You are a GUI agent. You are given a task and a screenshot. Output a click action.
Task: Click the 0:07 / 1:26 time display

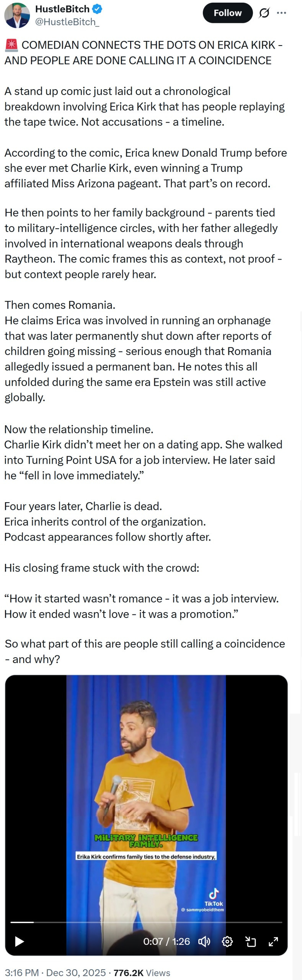167,941
